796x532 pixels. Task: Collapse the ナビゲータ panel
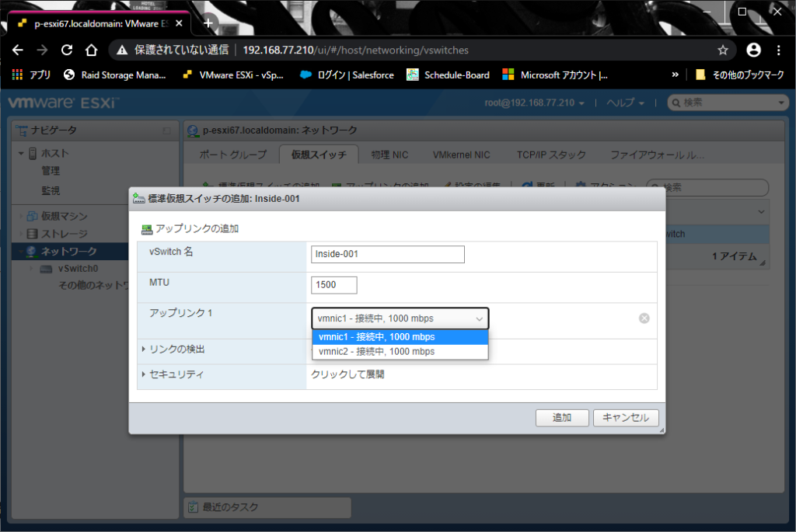click(x=166, y=130)
